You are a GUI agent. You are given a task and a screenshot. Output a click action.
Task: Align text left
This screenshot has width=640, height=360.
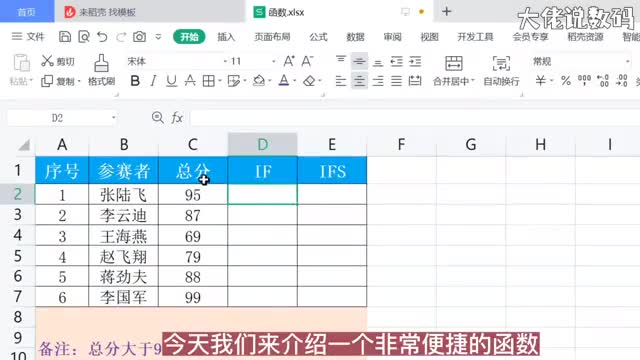(x=341, y=81)
